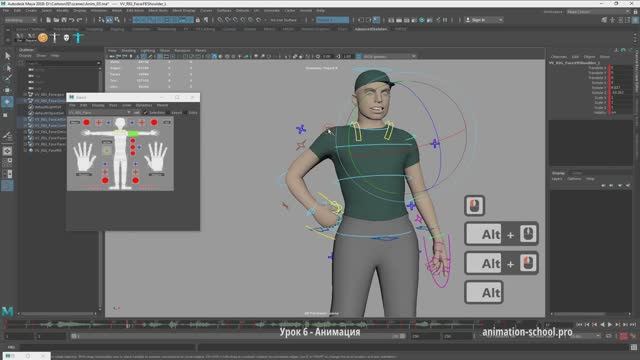Click the Redo arrow icon
Viewport: 640px width, 360px height.
79,20
